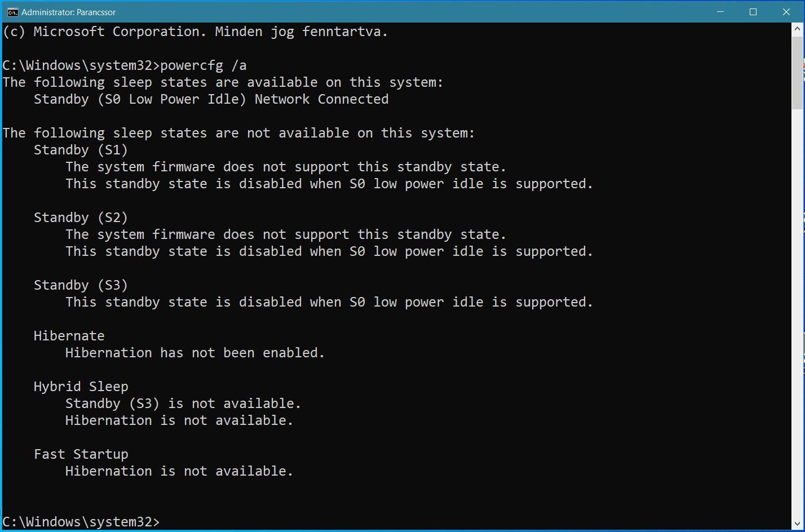Viewport: 805px width, 532px height.
Task: Click the 'Hybrid Sleep' heading line
Action: coord(81,387)
